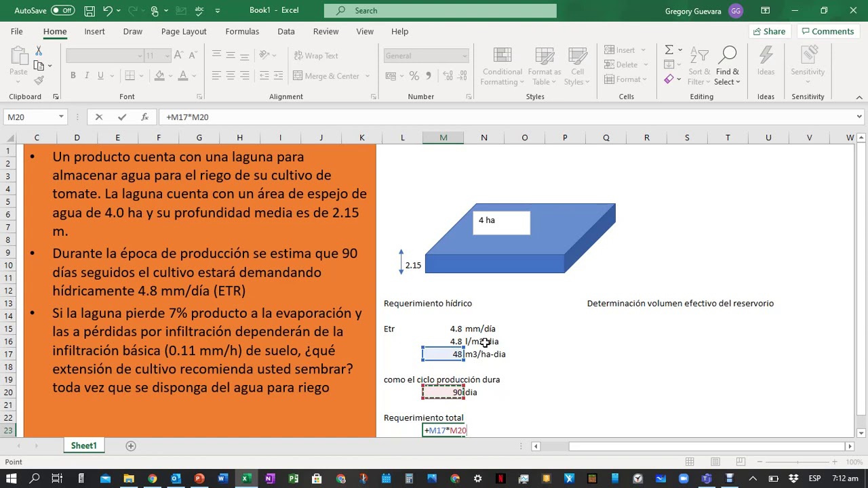Select the Sheet1 tab
This screenshot has height=488, width=868.
tap(84, 446)
